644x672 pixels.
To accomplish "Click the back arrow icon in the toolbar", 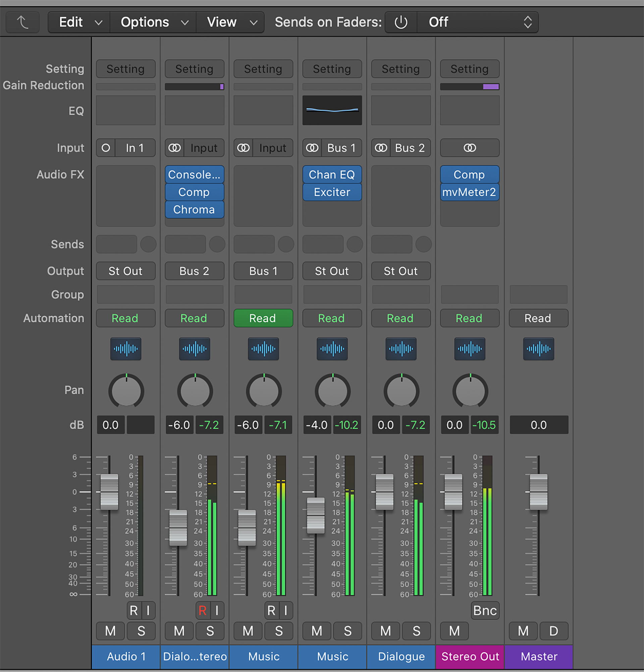I will [x=23, y=22].
